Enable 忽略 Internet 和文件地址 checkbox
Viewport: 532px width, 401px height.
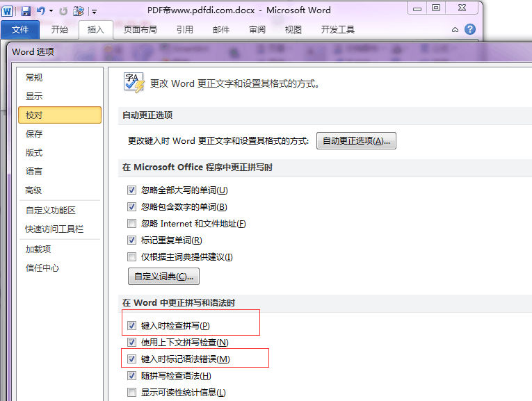131,223
